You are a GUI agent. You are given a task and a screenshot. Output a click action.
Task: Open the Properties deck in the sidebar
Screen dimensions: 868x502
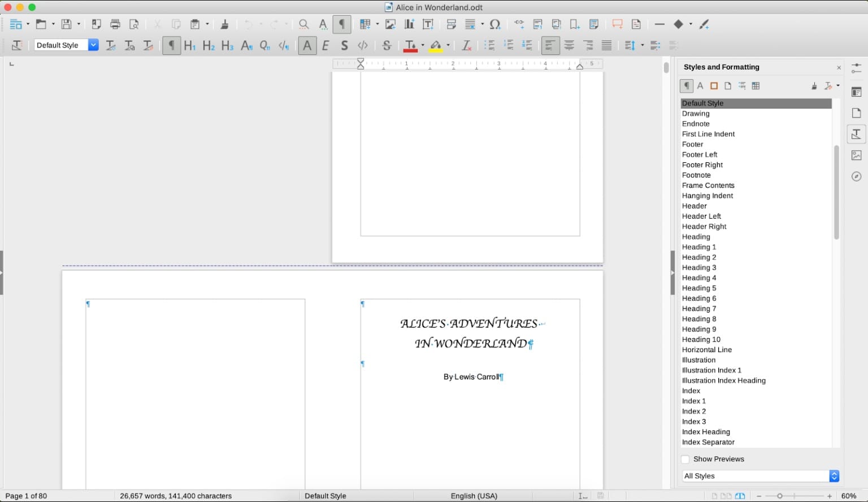pos(856,91)
